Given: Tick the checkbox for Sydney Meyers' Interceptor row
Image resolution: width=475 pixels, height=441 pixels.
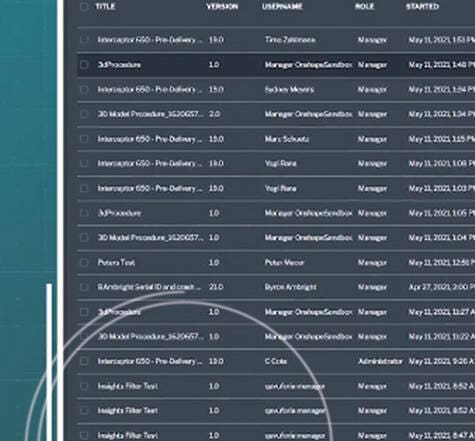Looking at the screenshot, I should click(84, 89).
